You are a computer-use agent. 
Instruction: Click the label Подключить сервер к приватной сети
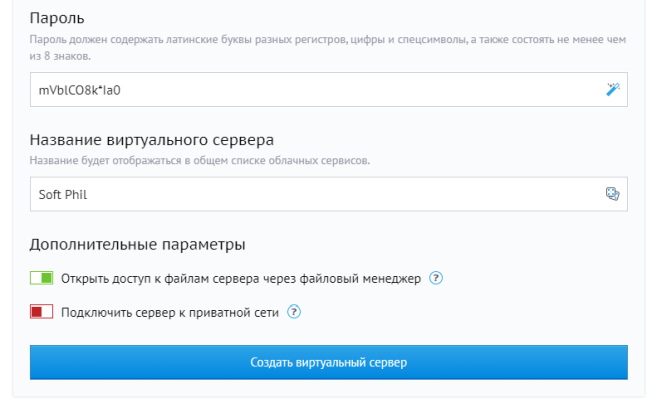tap(170, 312)
